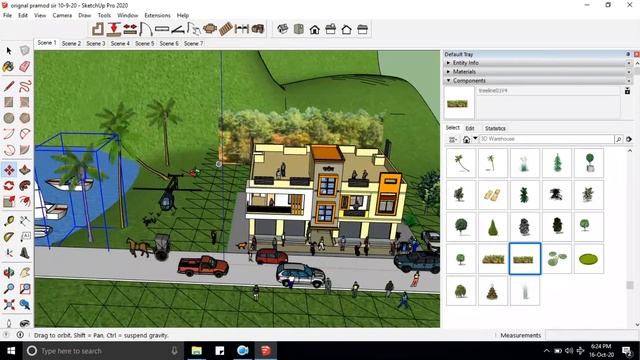
Task: Click the red downward arrow toolbar icon
Action: click(113, 29)
